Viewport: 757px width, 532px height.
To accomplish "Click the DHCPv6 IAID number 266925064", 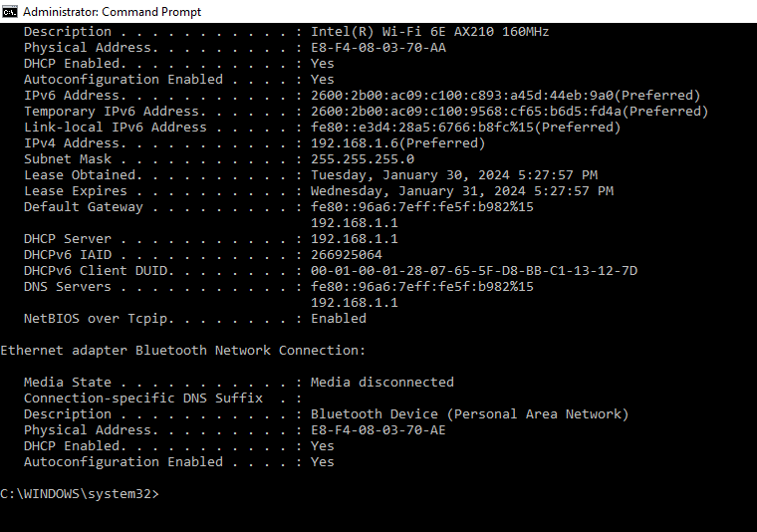I will pyautogui.click(x=347, y=254).
